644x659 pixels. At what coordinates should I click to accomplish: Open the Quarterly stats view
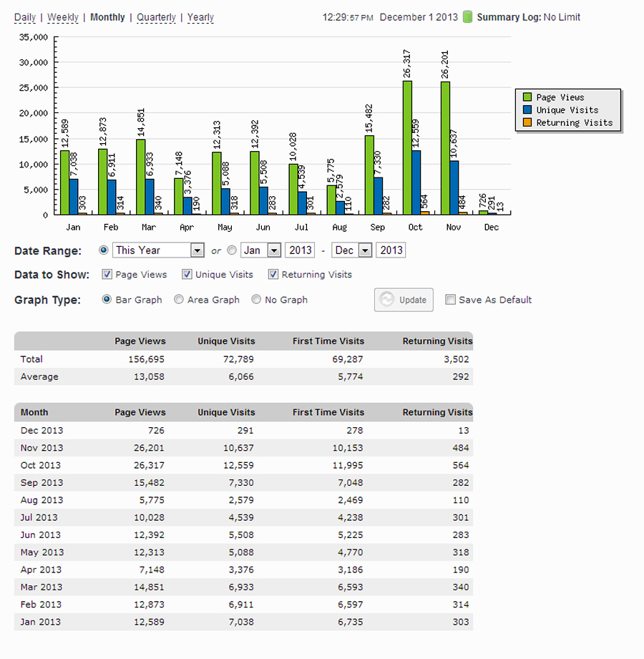coord(156,17)
